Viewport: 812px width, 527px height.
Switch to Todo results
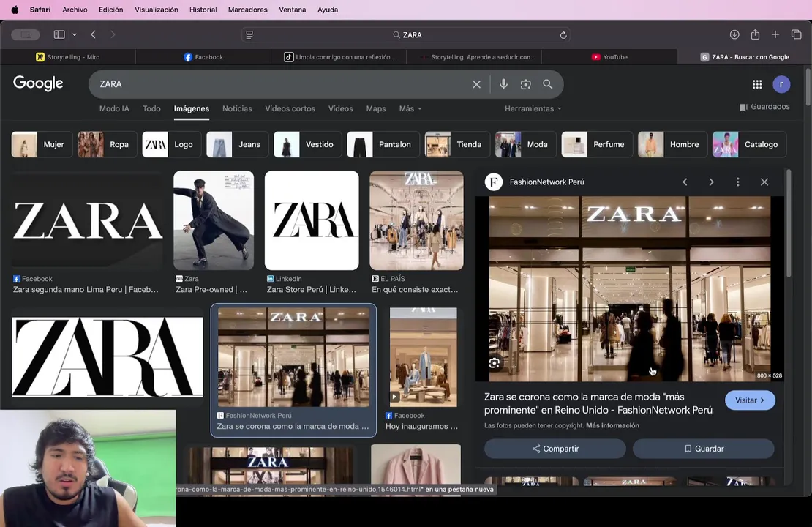[x=151, y=108]
